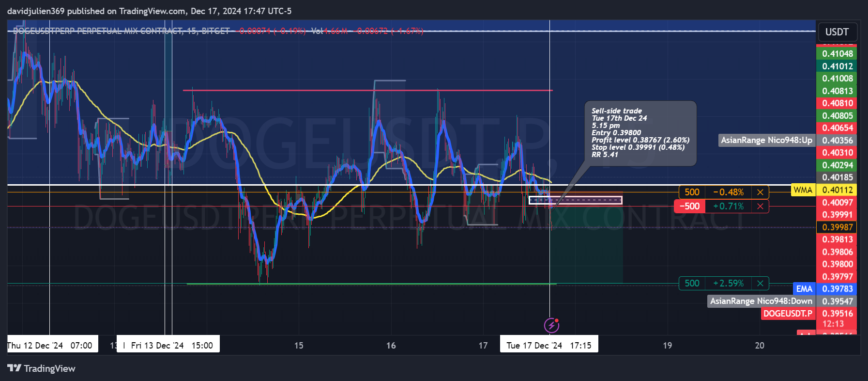Screen dimensions: 868x381
Task: Click the 0.40813 price tag
Action: 837,91
